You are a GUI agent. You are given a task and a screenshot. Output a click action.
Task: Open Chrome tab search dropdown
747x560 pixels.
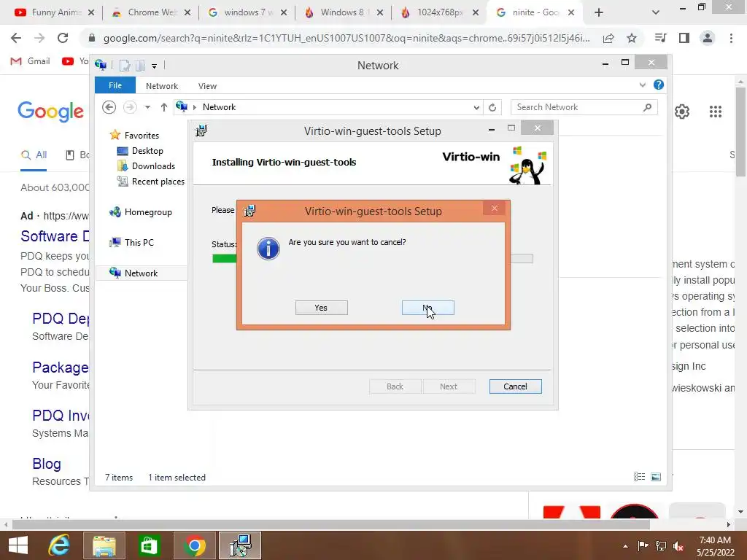656,12
